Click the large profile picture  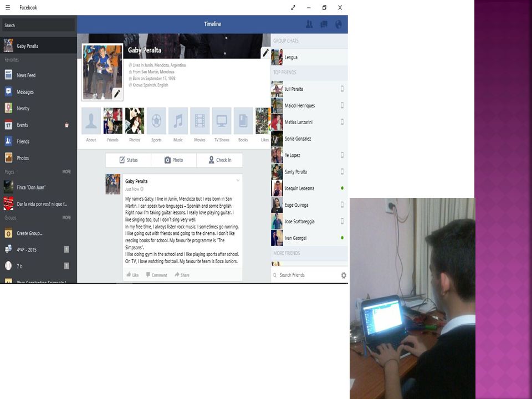(x=103, y=72)
